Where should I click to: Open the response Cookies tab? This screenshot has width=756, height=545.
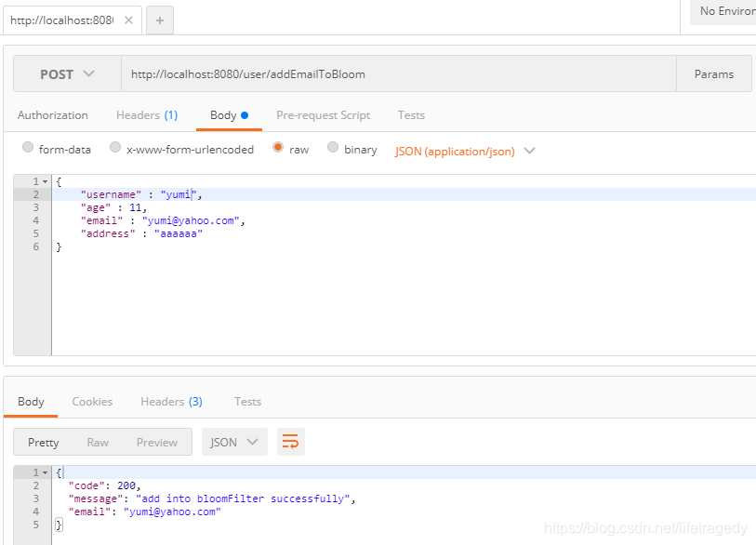[x=92, y=402]
